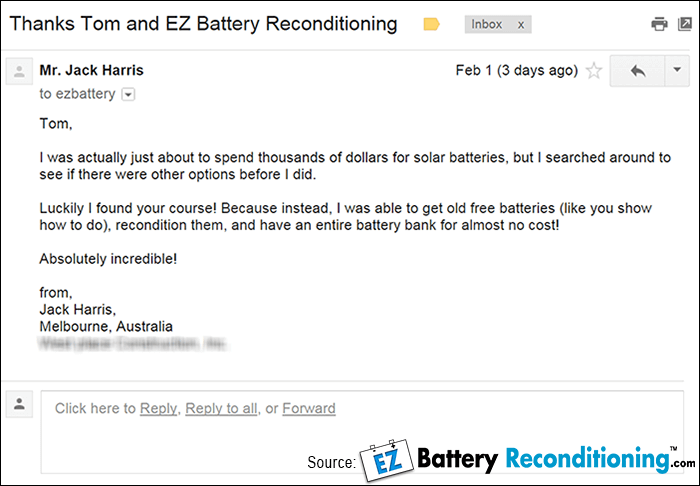
Task: Click the Reply link in the reply box
Action: click(158, 408)
